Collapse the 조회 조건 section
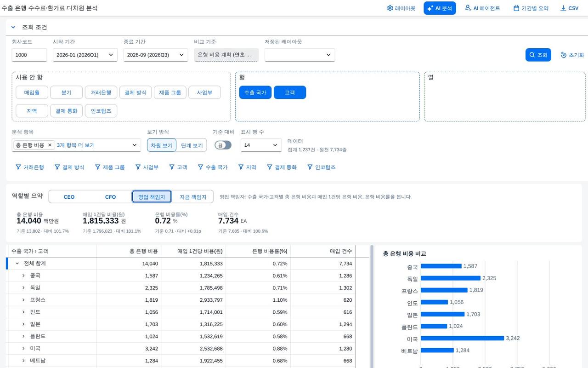 coord(13,27)
